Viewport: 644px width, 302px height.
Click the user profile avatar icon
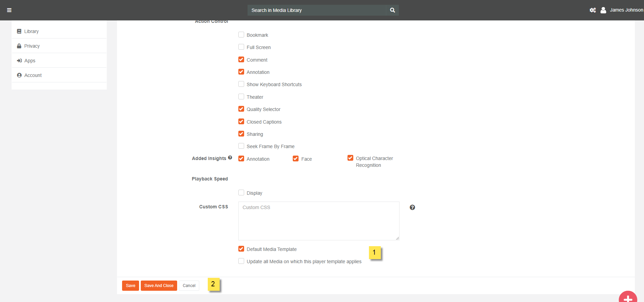[x=603, y=10]
